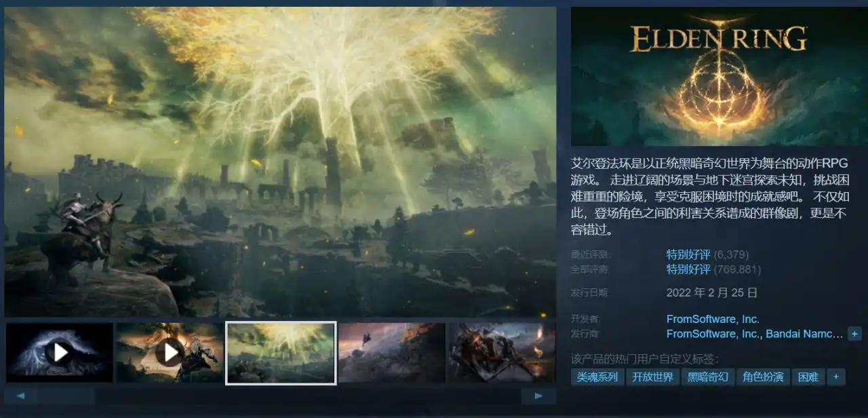Viewport: 868px width, 418px height.
Task: Select the highlighted Erdtree landscape thumbnail
Action: [x=281, y=353]
